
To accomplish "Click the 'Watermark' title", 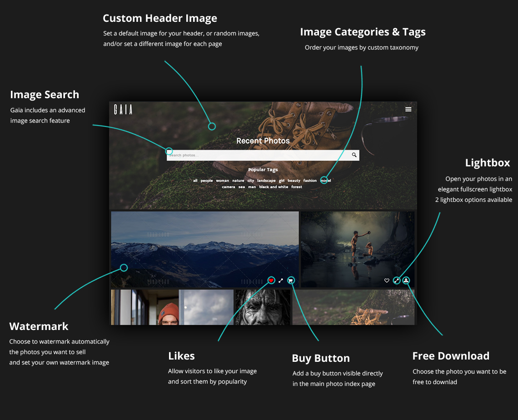I will 39,326.
